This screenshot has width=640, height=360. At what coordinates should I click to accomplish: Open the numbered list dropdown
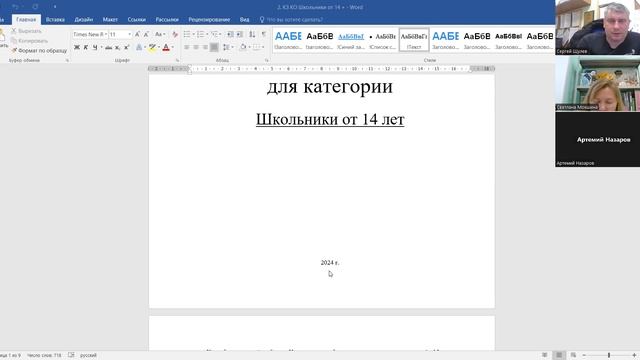pyautogui.click(x=207, y=34)
